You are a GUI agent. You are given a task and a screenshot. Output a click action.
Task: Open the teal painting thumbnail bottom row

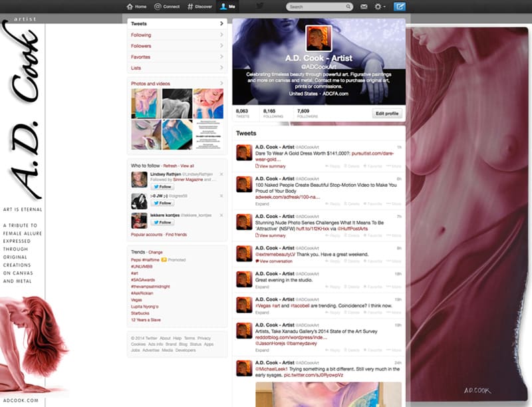(x=177, y=134)
